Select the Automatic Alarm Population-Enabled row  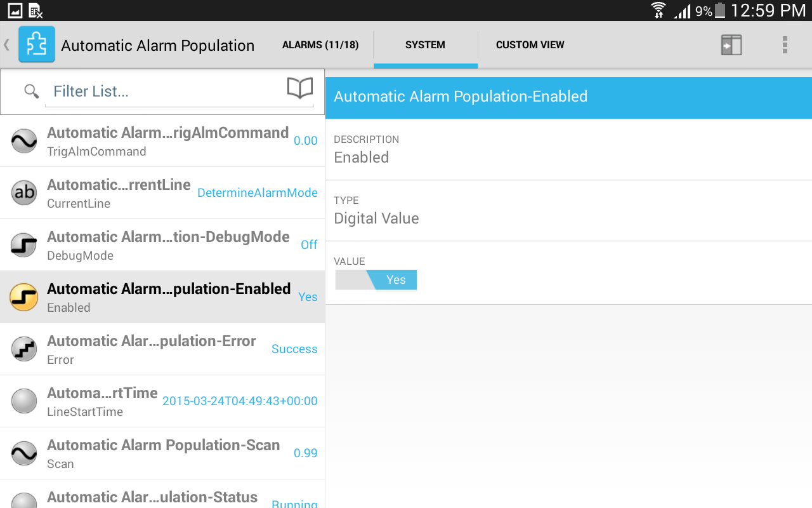pyautogui.click(x=162, y=297)
